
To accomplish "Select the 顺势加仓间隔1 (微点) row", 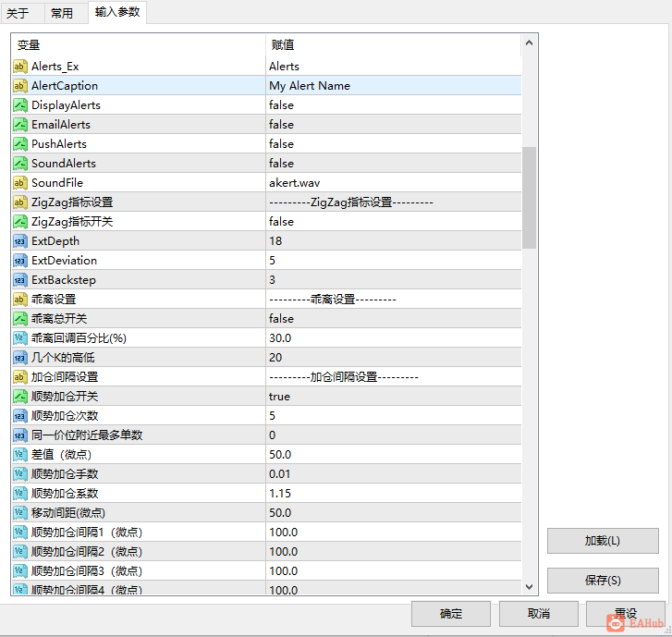I will point(266,533).
